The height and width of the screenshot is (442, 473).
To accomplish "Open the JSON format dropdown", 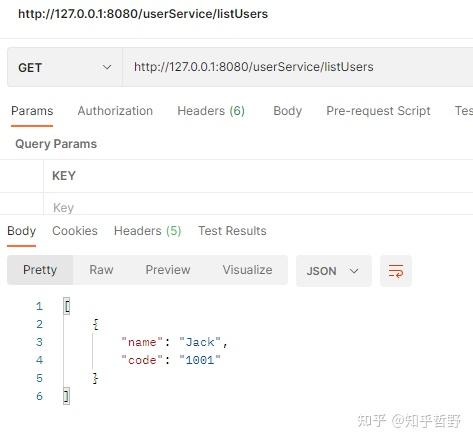I will [x=334, y=271].
